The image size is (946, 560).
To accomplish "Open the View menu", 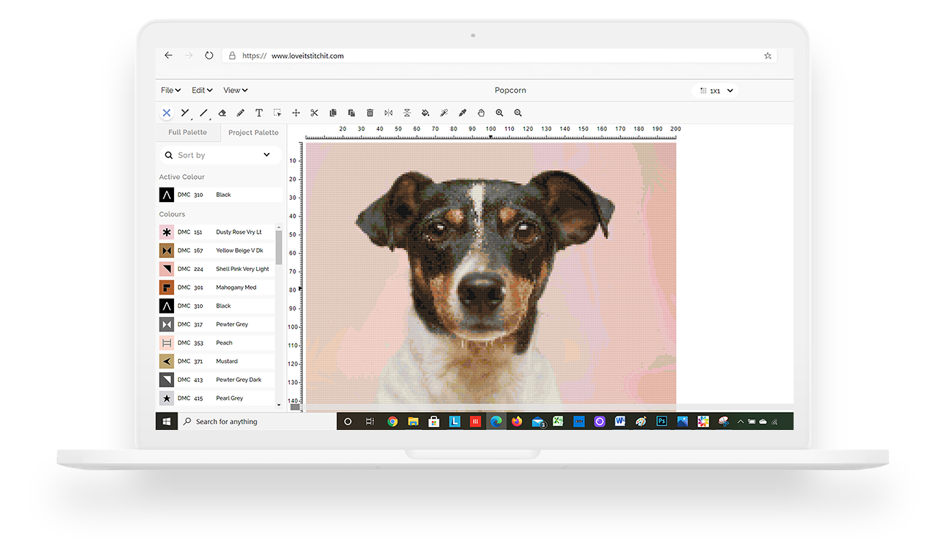I will coord(235,91).
